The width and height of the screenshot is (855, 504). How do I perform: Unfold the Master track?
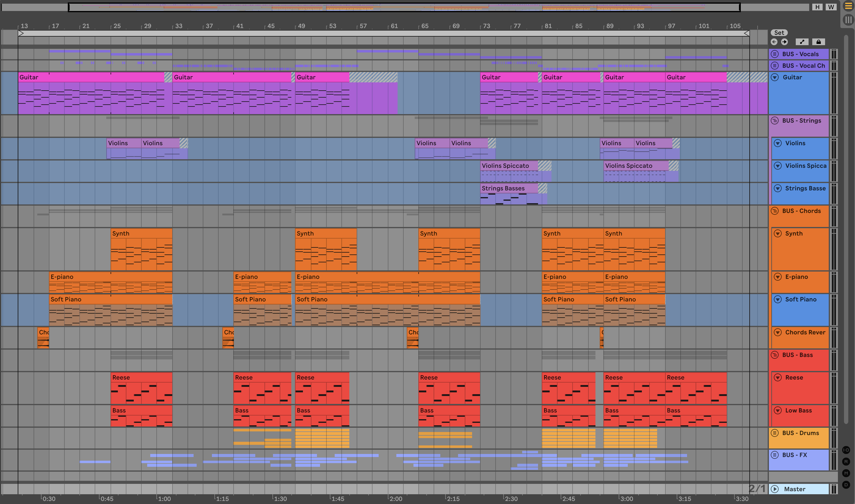pyautogui.click(x=775, y=489)
